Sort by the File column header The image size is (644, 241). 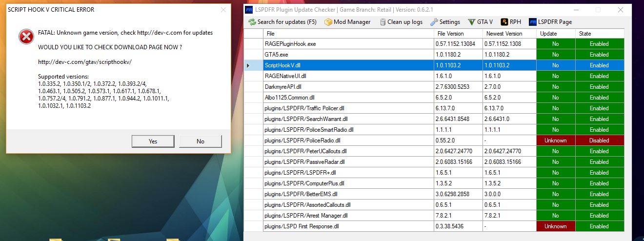pyautogui.click(x=348, y=34)
